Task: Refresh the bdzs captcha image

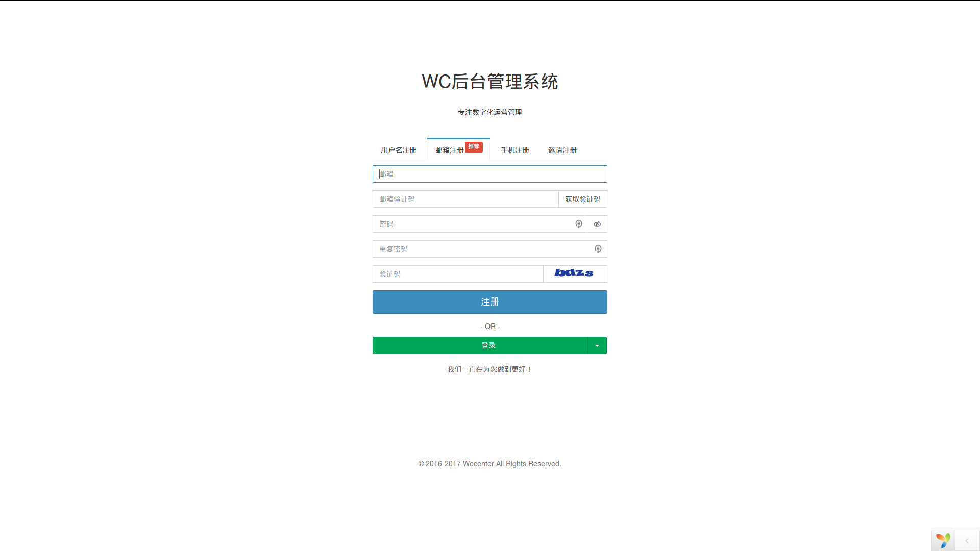Action: click(574, 273)
